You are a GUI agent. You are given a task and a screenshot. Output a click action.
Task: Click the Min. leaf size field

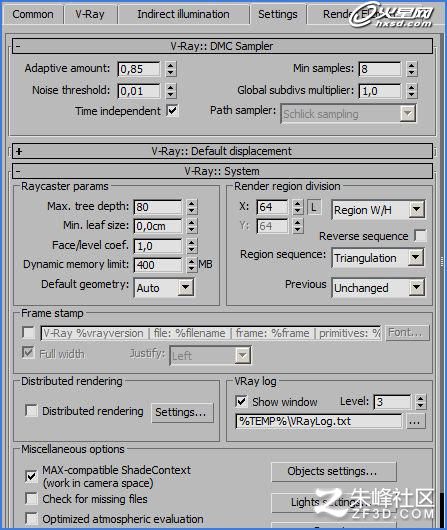click(158, 226)
